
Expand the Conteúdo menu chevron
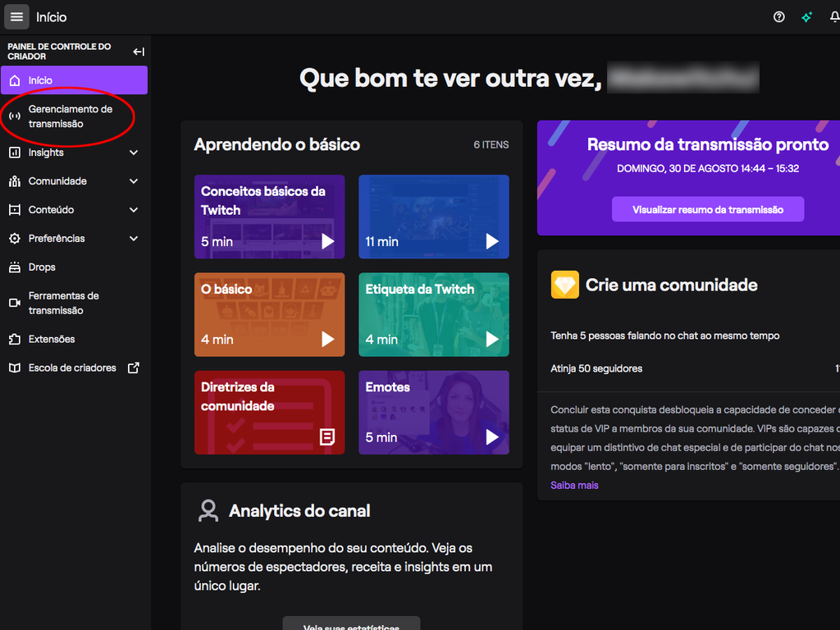pyautogui.click(x=134, y=210)
